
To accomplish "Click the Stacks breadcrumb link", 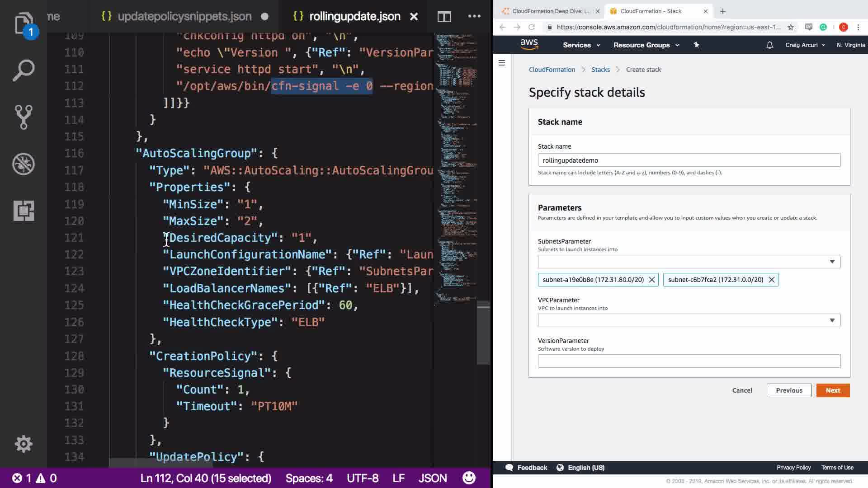I will click(x=600, y=70).
